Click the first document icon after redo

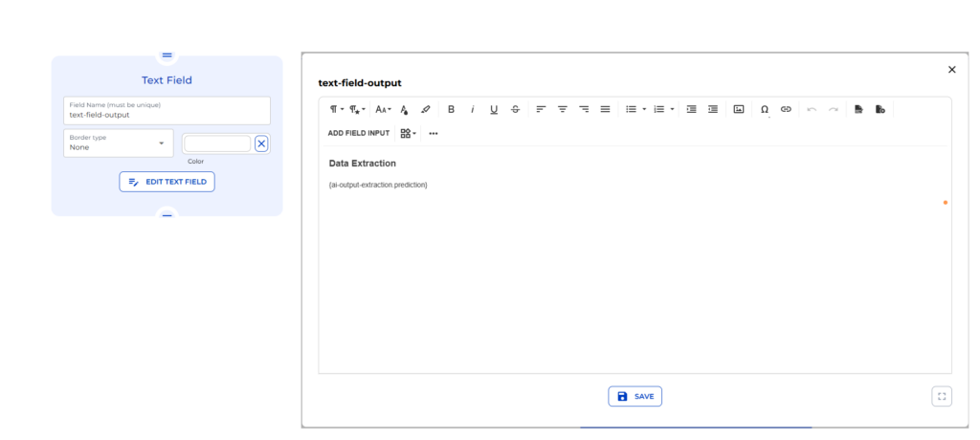(858, 109)
